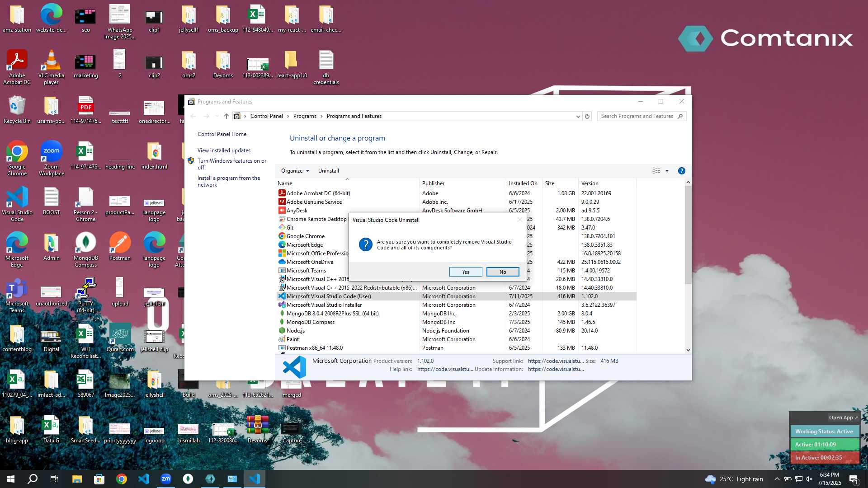Open Control Panel Home link
Viewport: 868px width, 488px height.
pyautogui.click(x=222, y=134)
